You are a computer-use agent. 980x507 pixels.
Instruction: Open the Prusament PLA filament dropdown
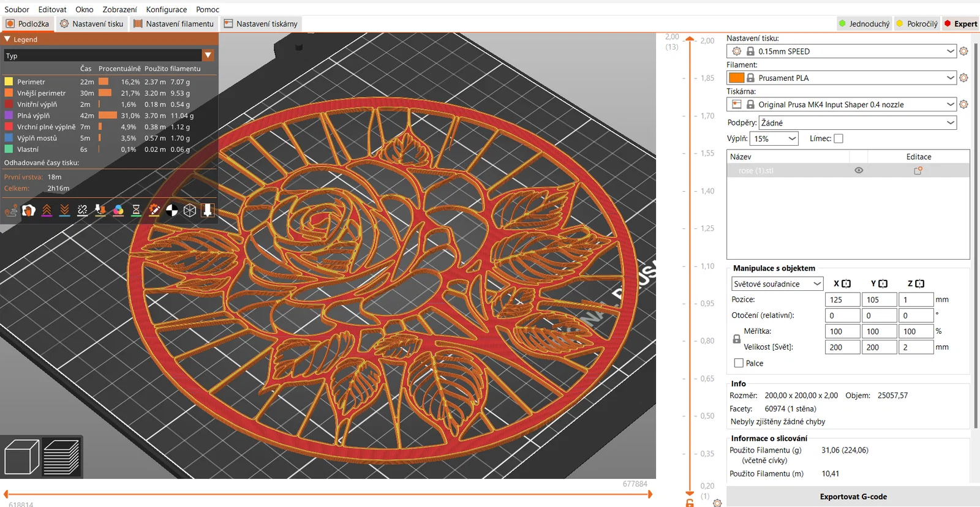[842, 78]
